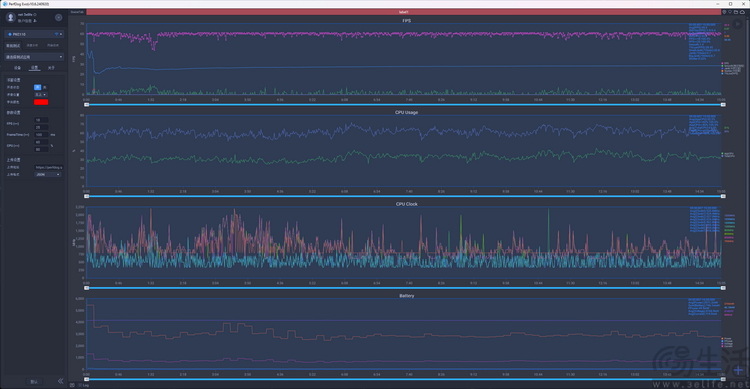Switch to the 关于 tab
Image resolution: width=750 pixels, height=389 pixels.
tap(51, 68)
